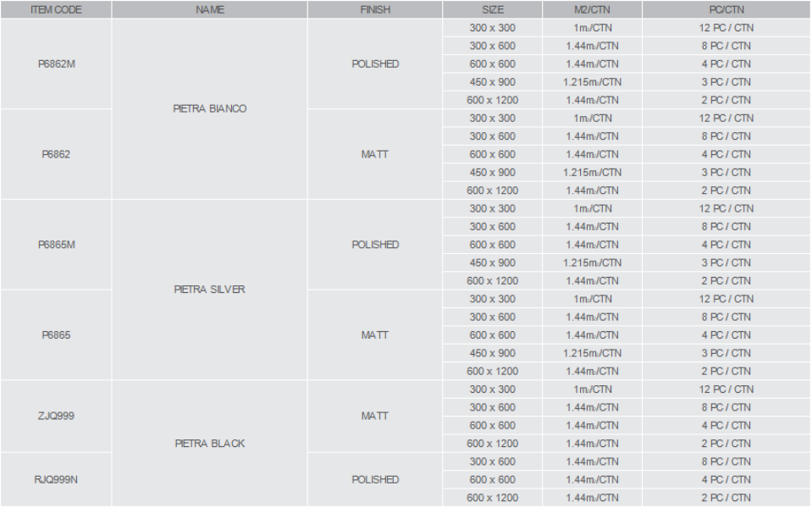This screenshot has width=812, height=508.
Task: Click the SIZE column header
Action: pos(493,9)
